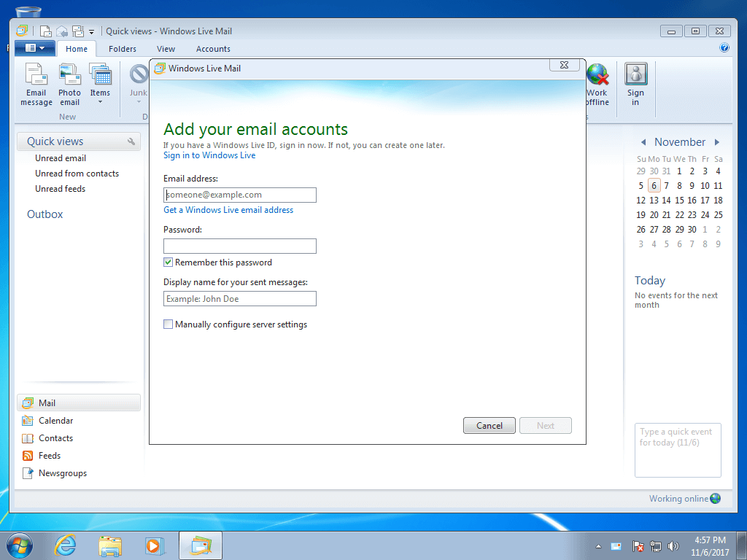Viewport: 747px width, 560px height.
Task: Open Windows Live Mail help icon
Action: tap(724, 47)
